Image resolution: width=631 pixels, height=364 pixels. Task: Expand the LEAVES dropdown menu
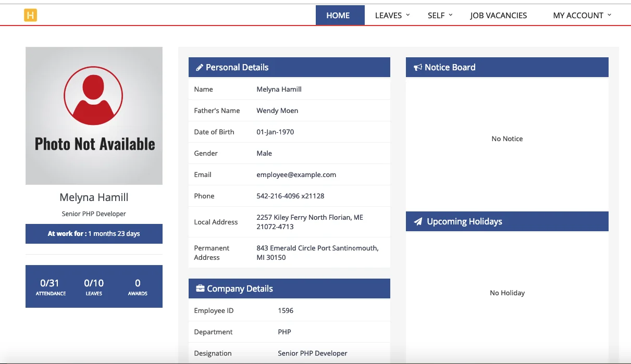pos(392,15)
